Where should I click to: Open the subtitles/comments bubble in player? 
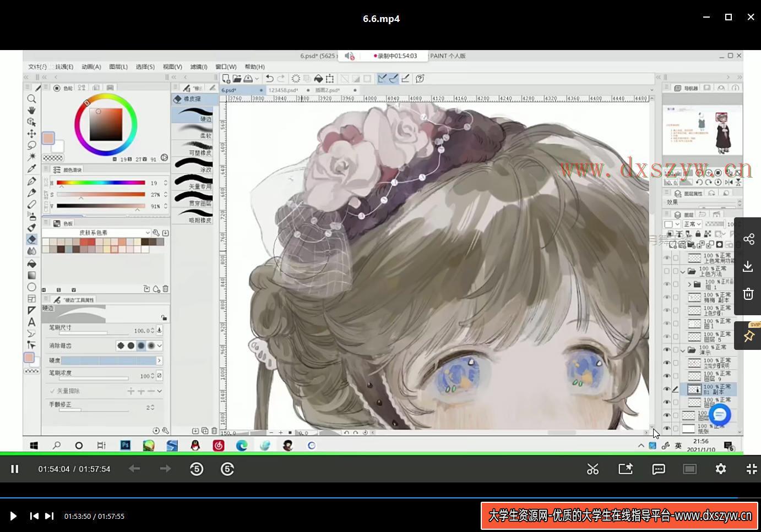659,469
